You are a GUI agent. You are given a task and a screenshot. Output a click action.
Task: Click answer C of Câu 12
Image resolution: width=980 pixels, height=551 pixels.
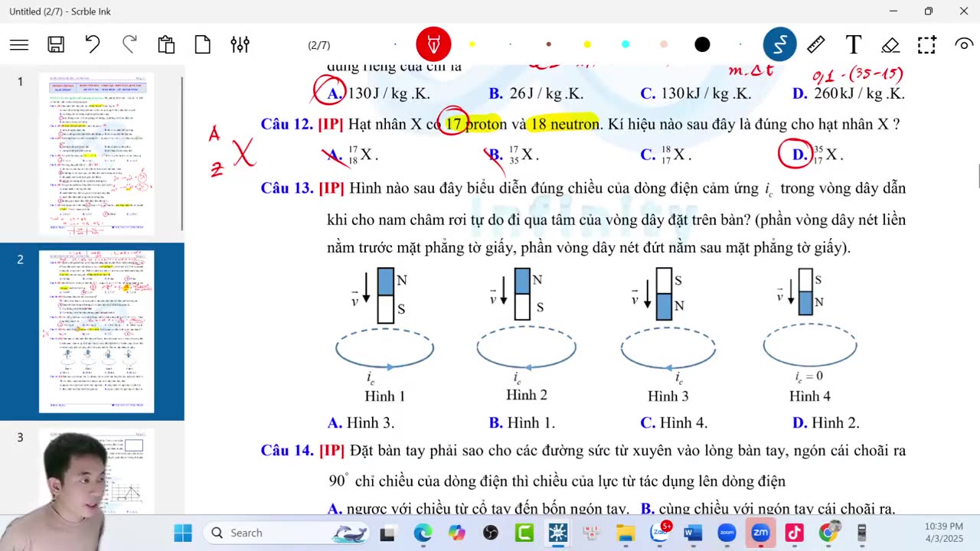click(x=665, y=155)
